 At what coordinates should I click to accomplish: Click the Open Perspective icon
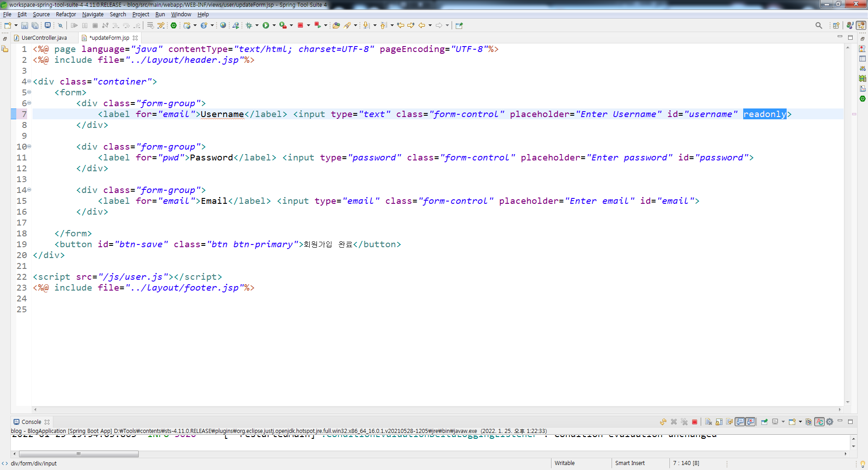point(836,25)
